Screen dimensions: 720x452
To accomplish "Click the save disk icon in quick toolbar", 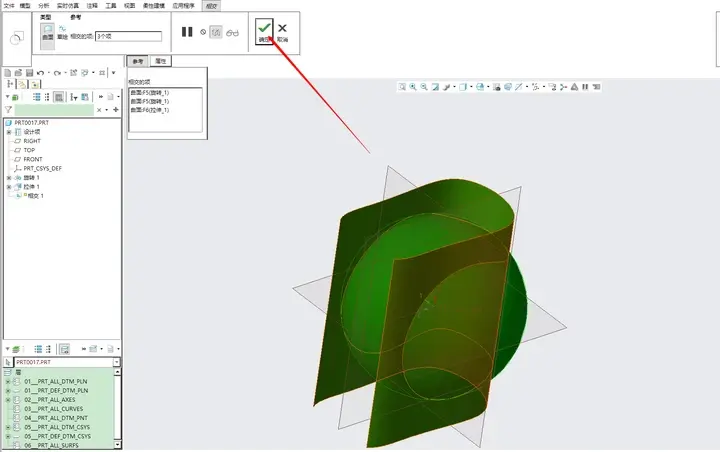I will click(x=29, y=73).
